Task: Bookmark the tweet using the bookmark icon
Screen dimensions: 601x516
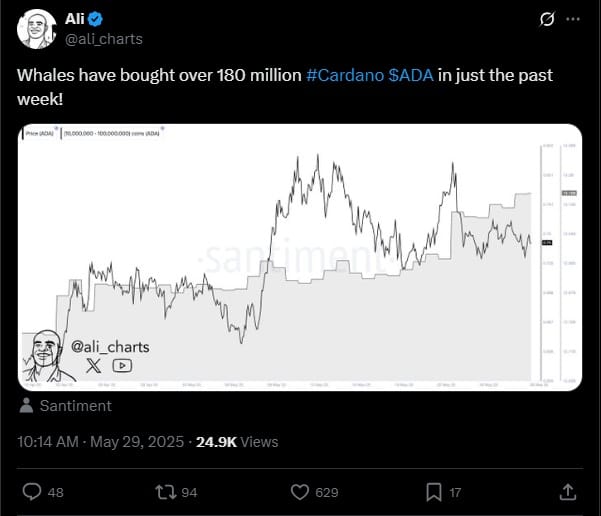Action: (x=434, y=492)
